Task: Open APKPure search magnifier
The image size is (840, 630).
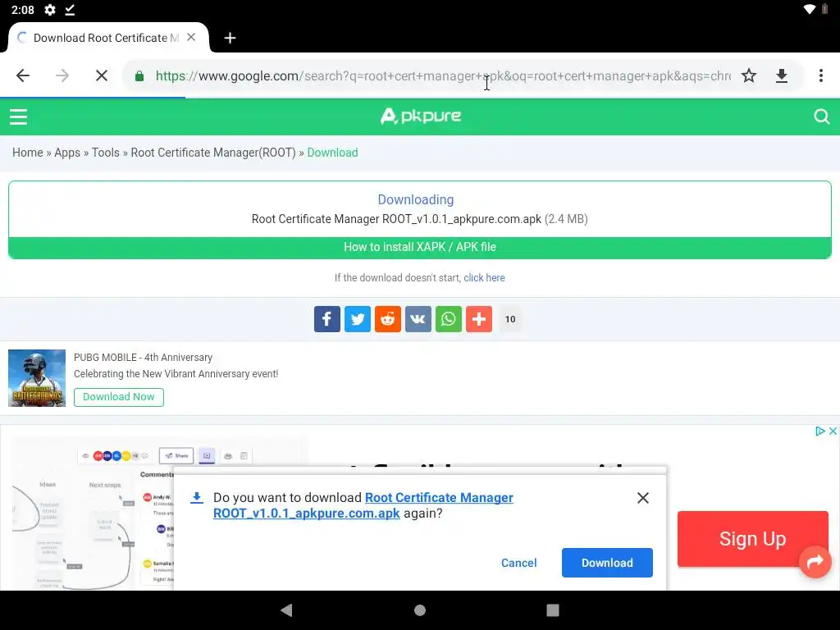Action: [821, 116]
